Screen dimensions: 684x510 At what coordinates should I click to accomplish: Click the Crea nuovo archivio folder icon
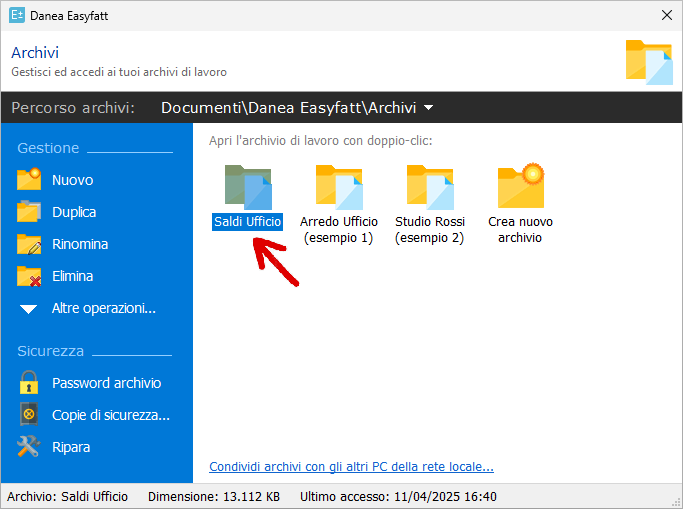pyautogui.click(x=521, y=185)
